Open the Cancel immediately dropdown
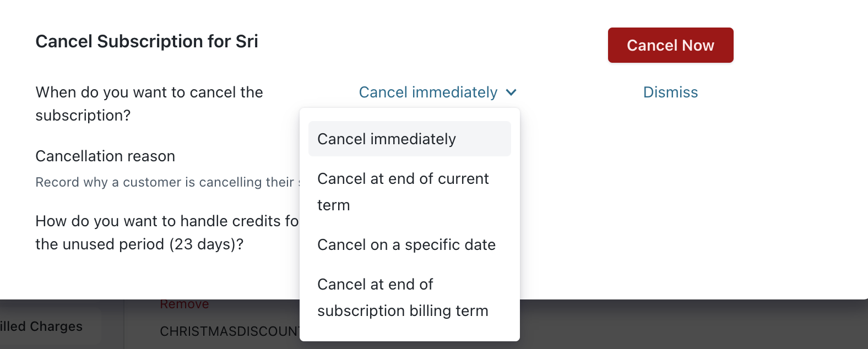This screenshot has width=868, height=349. (428, 92)
